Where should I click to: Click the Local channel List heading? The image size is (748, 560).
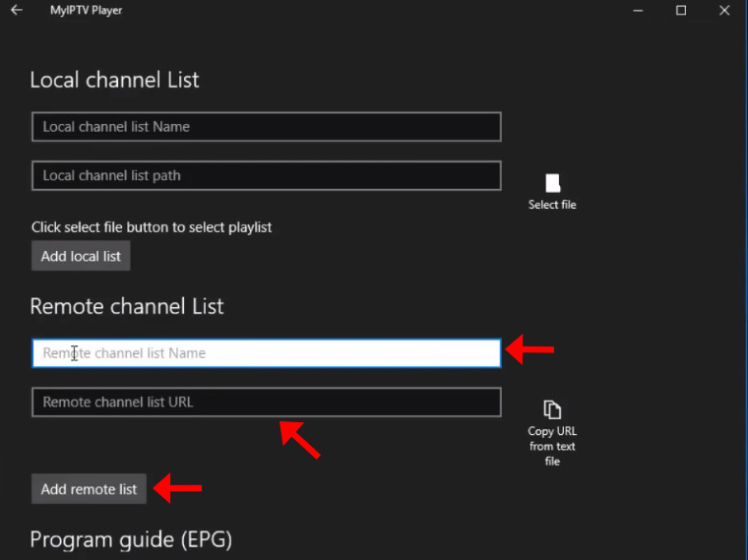tap(114, 81)
